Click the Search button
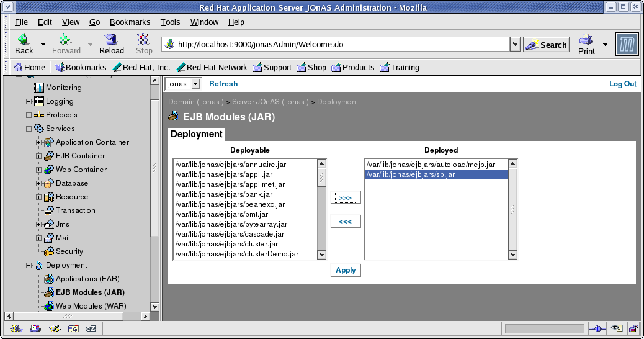 click(546, 45)
